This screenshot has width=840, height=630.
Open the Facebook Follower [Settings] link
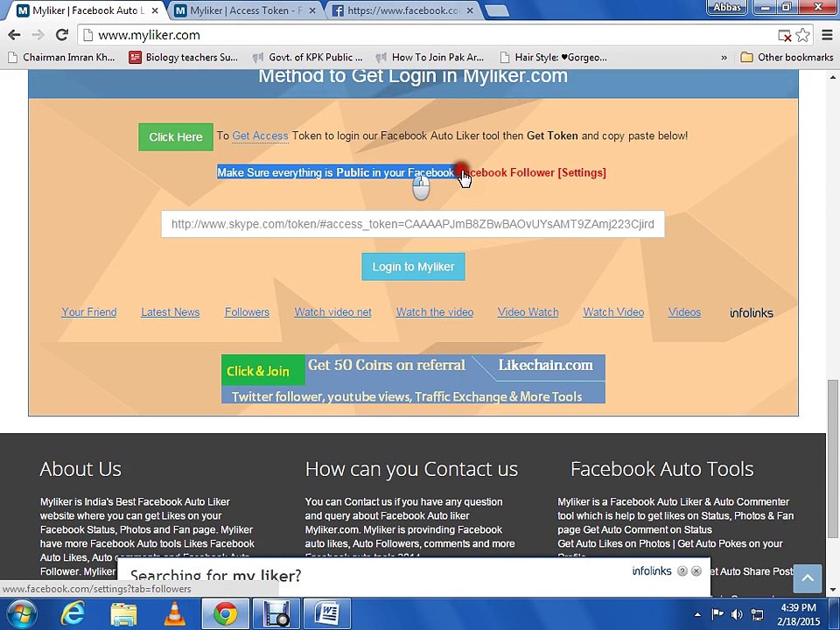click(x=534, y=172)
